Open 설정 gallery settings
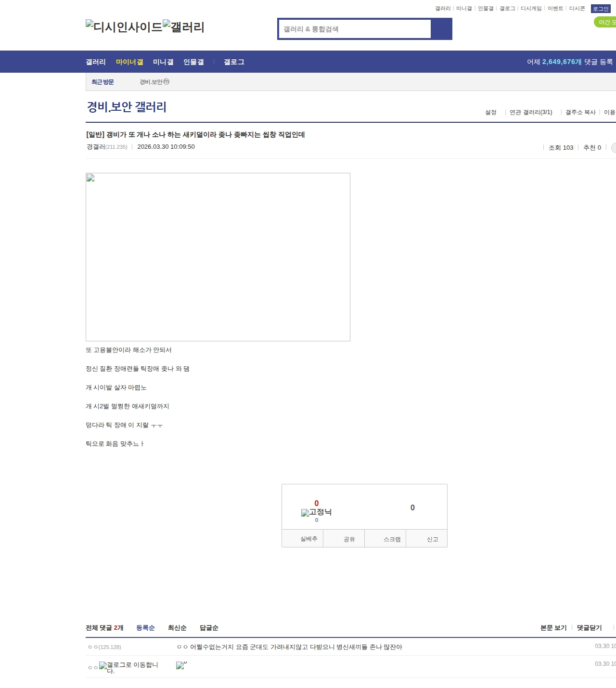 coord(491,112)
